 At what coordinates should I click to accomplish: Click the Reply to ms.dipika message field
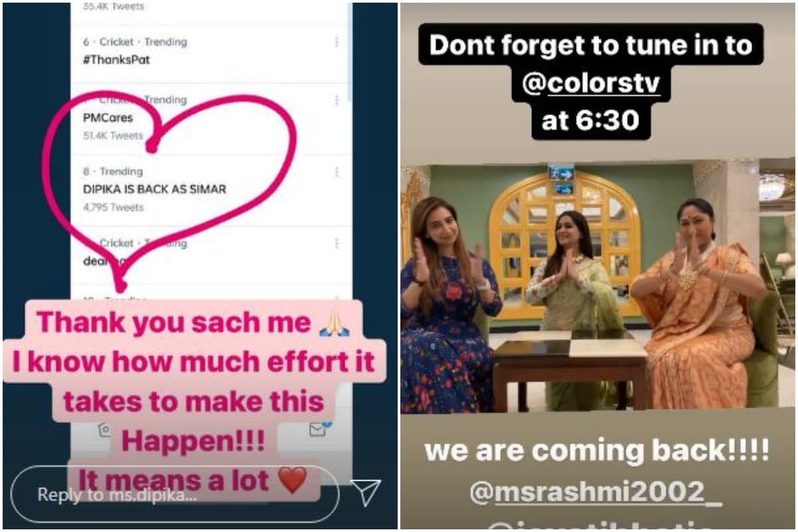click(x=175, y=493)
